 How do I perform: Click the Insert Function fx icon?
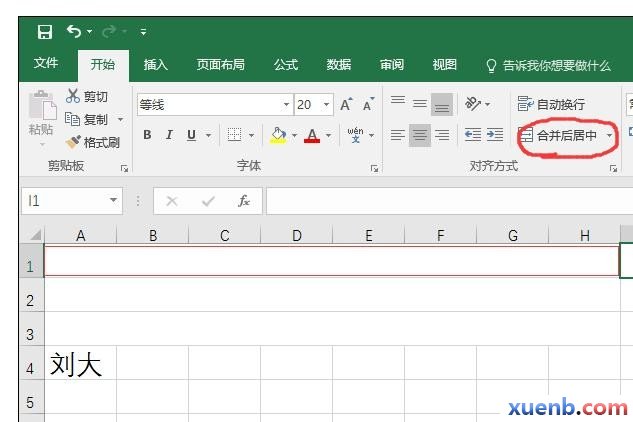point(244,201)
